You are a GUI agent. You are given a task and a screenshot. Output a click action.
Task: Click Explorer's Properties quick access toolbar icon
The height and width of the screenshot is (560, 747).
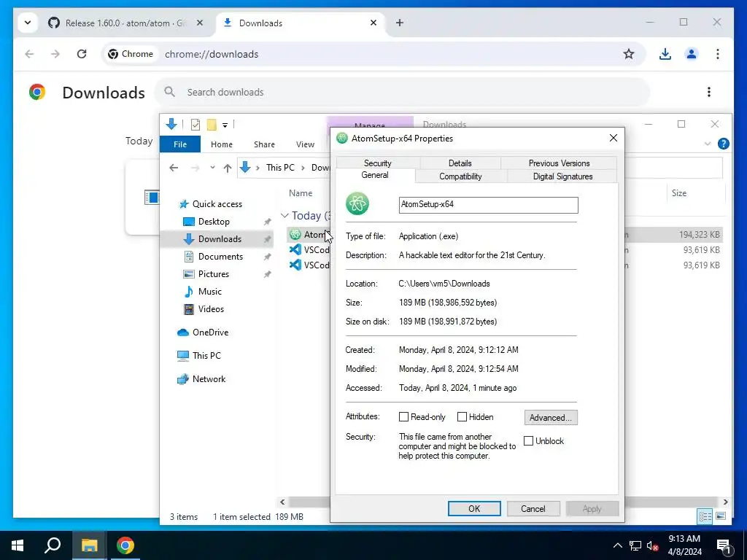pyautogui.click(x=196, y=125)
